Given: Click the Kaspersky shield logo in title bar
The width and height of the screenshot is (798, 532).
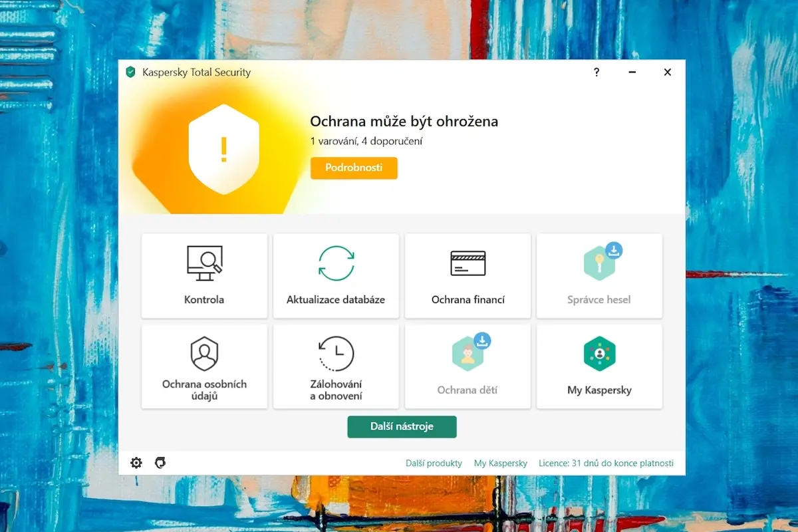Looking at the screenshot, I should tap(130, 72).
